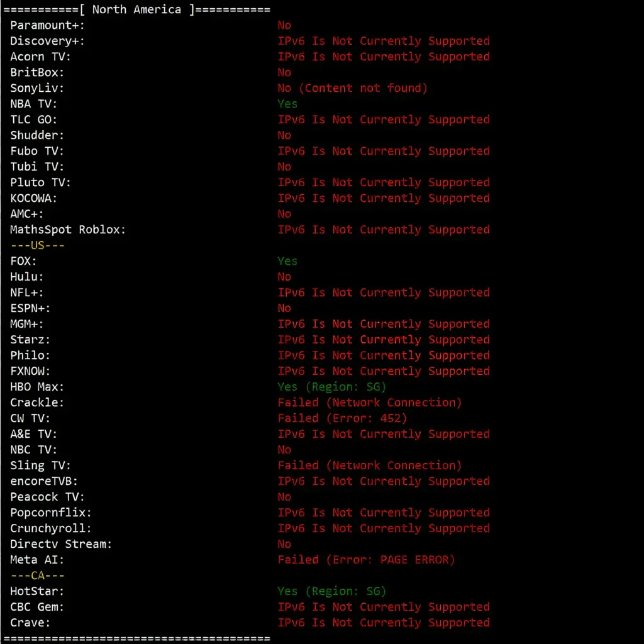The width and height of the screenshot is (644, 644).
Task: Click the red 'No' beside Paramount+
Action: (284, 25)
